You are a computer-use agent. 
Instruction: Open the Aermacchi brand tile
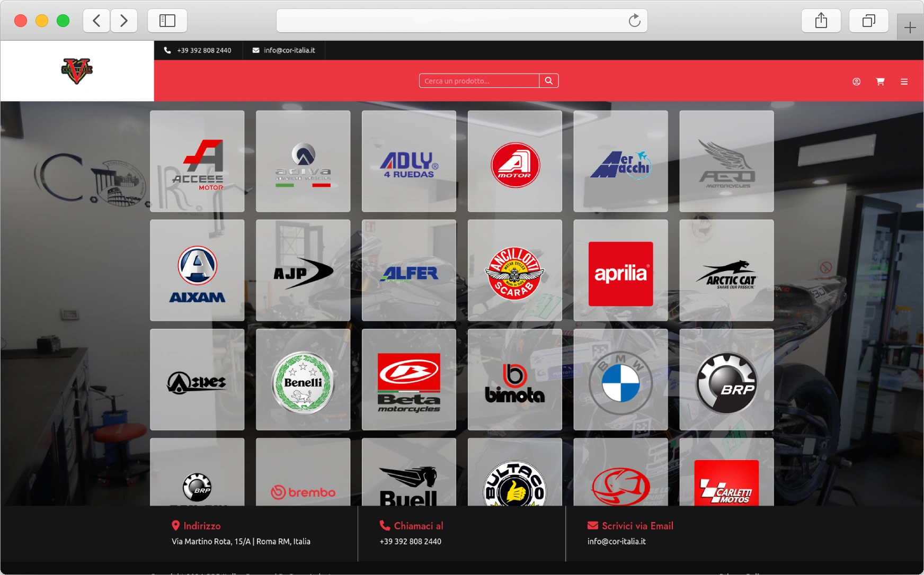tap(621, 161)
